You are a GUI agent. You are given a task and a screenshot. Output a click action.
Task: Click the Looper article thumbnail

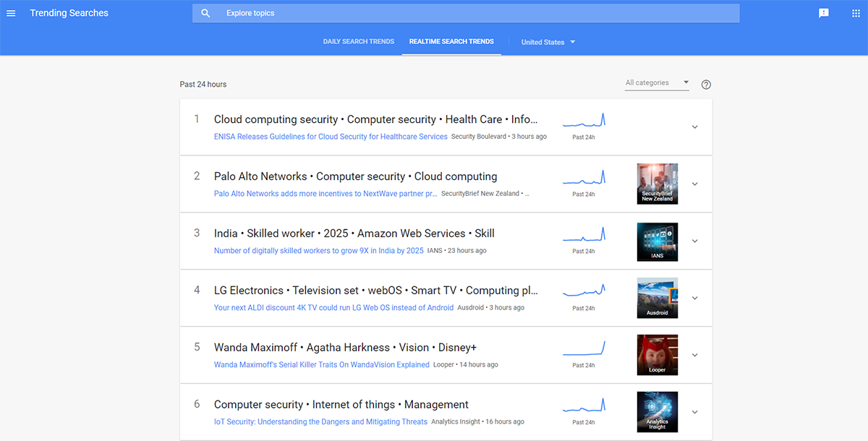click(657, 354)
